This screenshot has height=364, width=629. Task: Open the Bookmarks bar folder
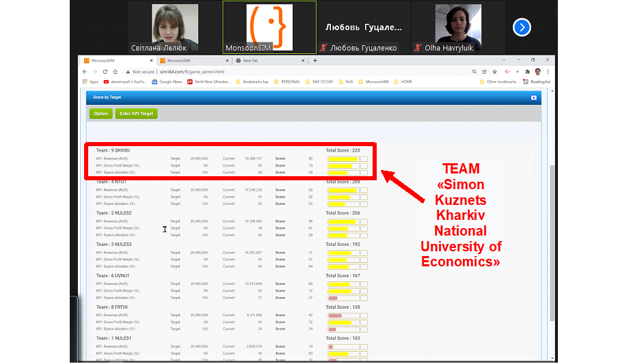[252, 82]
